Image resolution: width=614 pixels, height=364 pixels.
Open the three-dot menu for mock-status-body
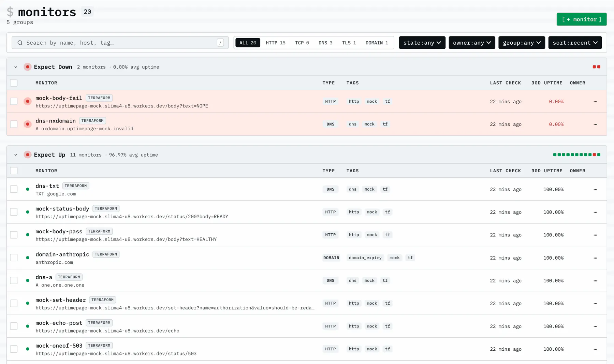tap(595, 212)
